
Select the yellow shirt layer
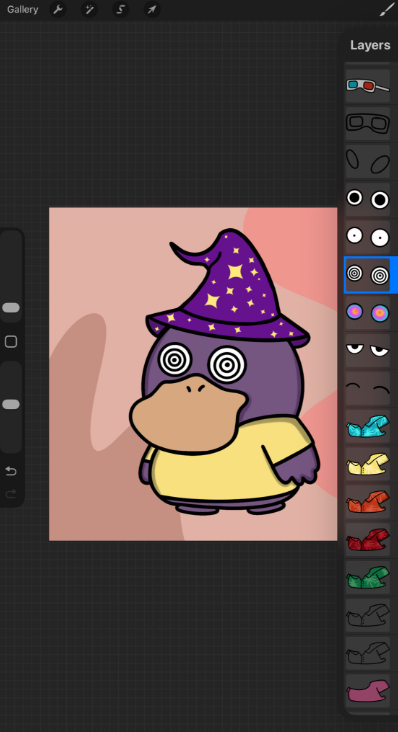pos(368,464)
